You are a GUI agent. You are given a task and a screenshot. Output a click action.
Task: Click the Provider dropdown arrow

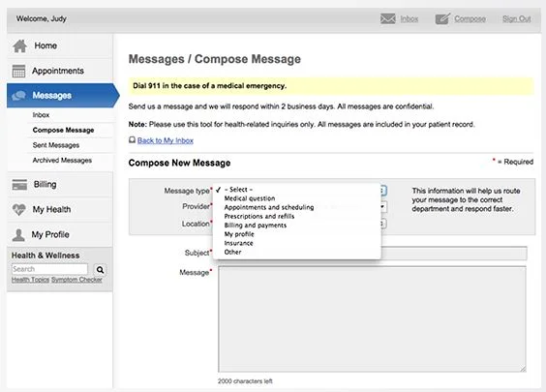383,207
